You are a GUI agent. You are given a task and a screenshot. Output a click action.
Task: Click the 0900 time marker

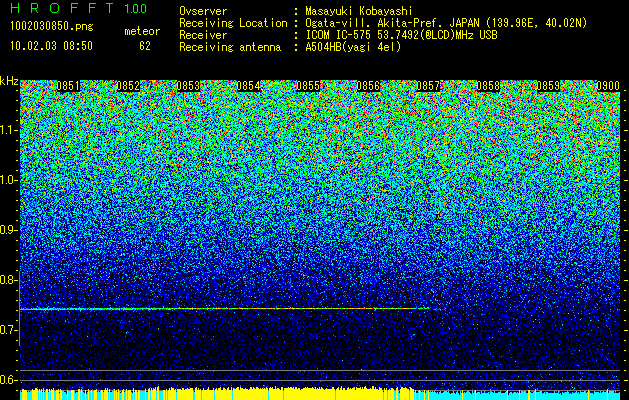coord(608,86)
